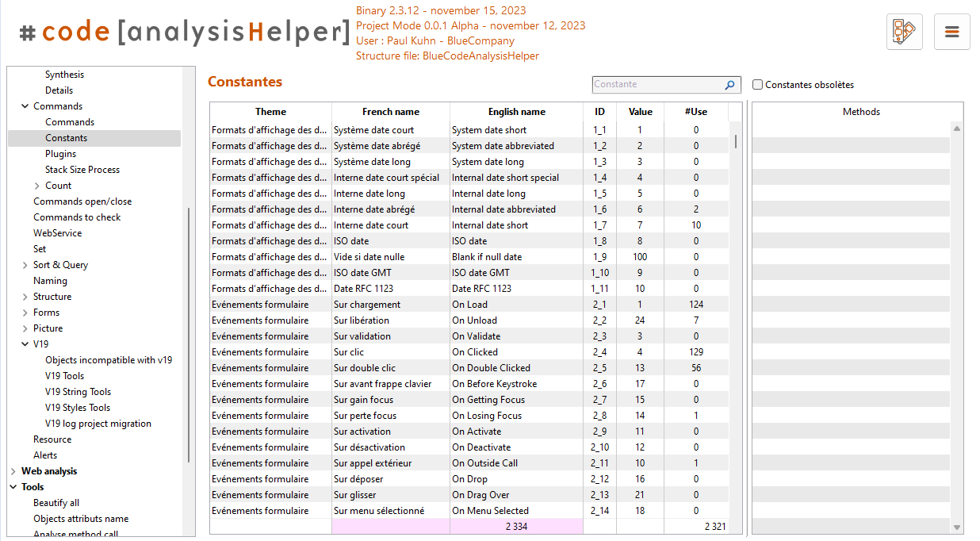
Task: Open Stack Size Process item
Action: [82, 170]
